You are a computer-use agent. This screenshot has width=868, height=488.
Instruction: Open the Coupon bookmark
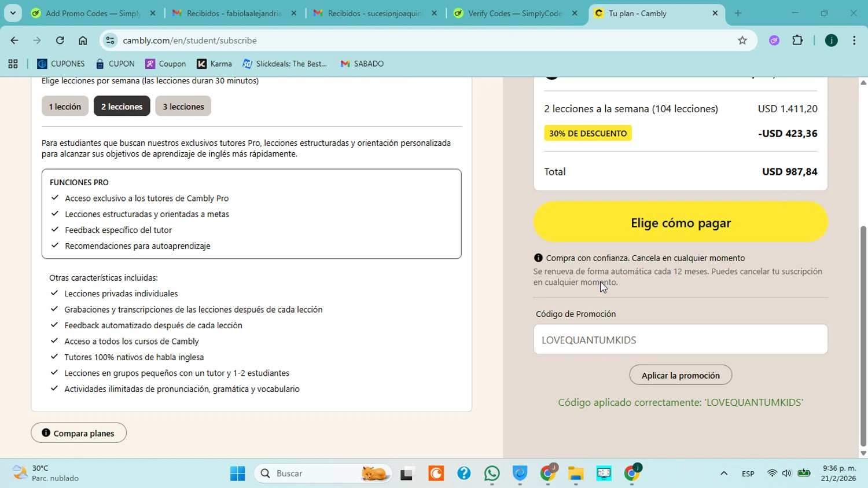pos(165,64)
